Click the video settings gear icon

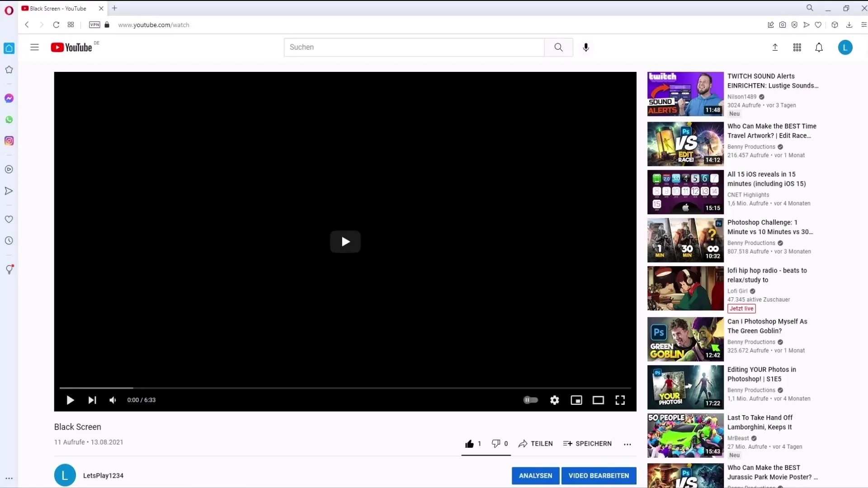pyautogui.click(x=554, y=400)
